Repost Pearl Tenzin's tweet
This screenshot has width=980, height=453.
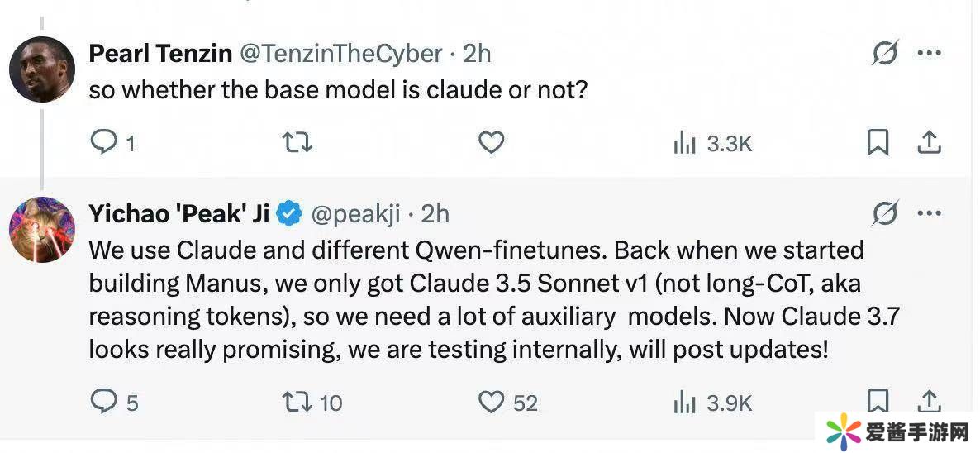pos(297,143)
